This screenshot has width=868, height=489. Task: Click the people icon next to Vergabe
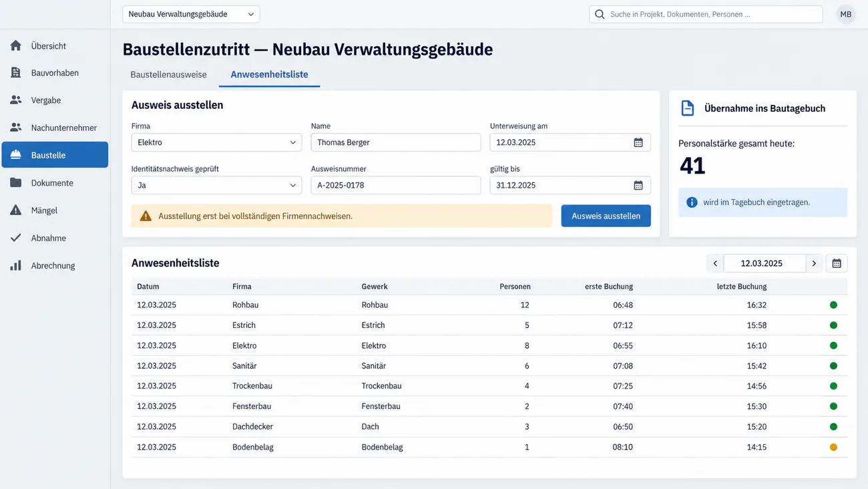(16, 100)
